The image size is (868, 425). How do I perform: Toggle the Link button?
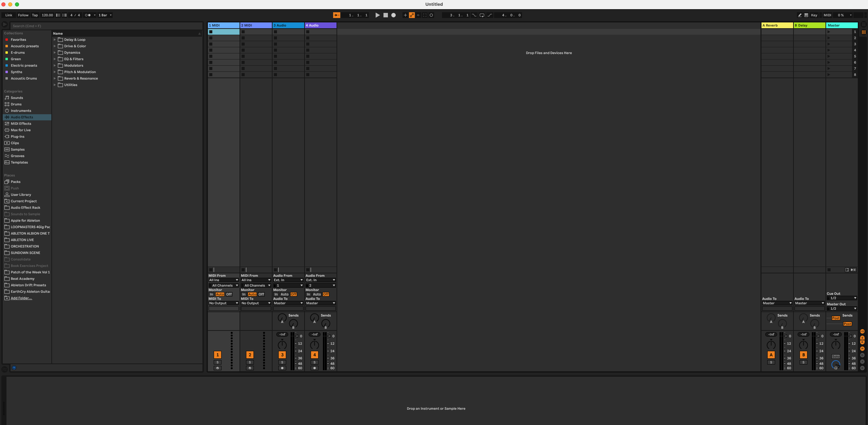pos(9,15)
